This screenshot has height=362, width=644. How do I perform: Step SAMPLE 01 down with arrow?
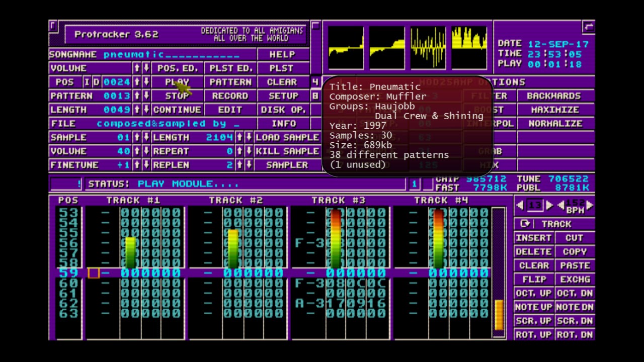click(146, 137)
